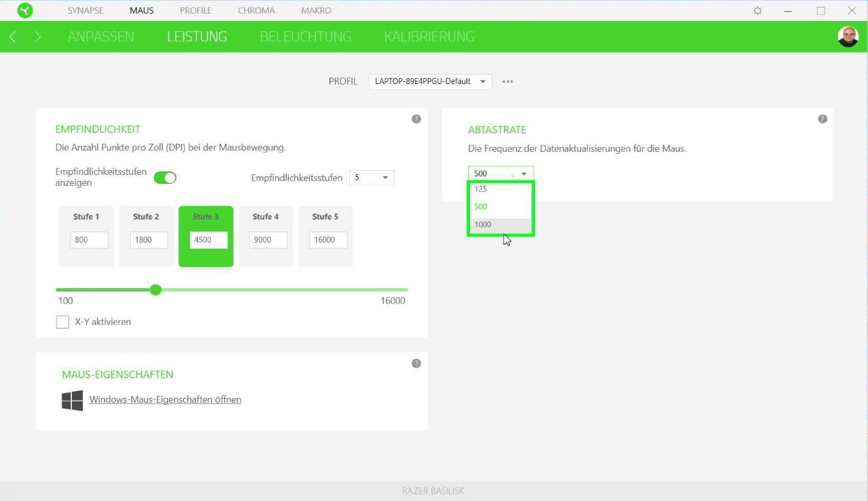Click Stufe 5 DPI field 16000
Viewport: 868px width, 501px height.
pos(328,240)
